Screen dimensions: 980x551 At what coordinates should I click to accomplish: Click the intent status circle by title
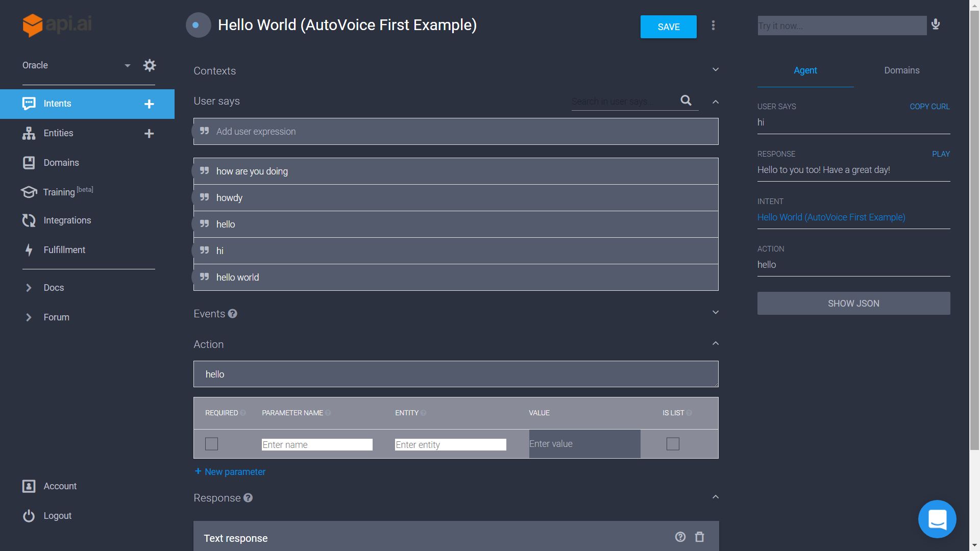(198, 25)
